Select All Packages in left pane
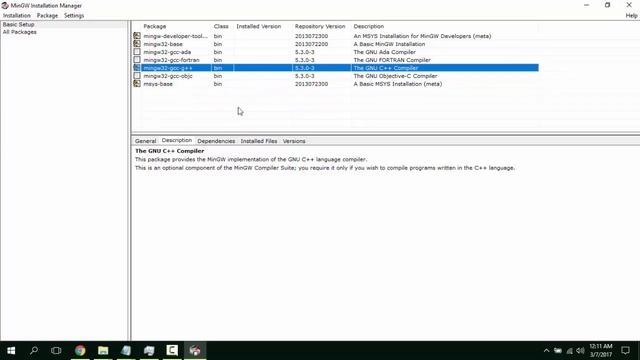The image size is (640, 360). click(20, 32)
